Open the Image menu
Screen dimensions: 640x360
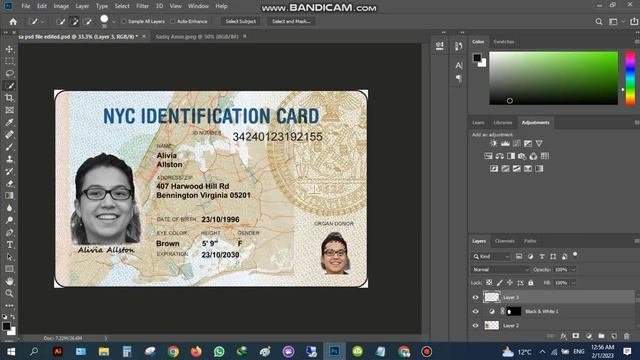pos(61,6)
